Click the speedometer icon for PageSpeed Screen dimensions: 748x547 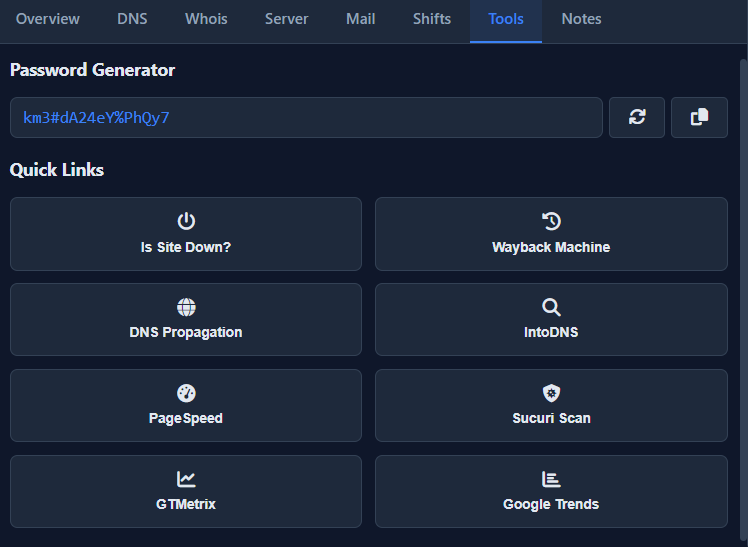pyautogui.click(x=186, y=393)
